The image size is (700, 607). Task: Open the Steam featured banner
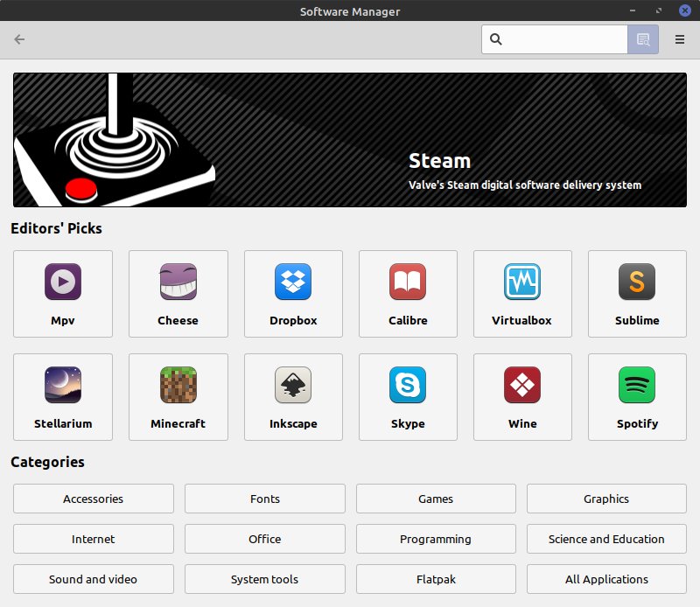click(350, 140)
